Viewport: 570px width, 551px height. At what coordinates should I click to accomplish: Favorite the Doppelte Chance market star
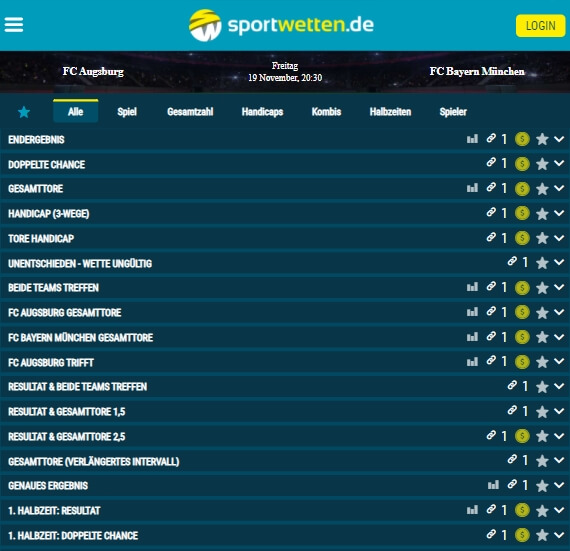pyautogui.click(x=542, y=164)
